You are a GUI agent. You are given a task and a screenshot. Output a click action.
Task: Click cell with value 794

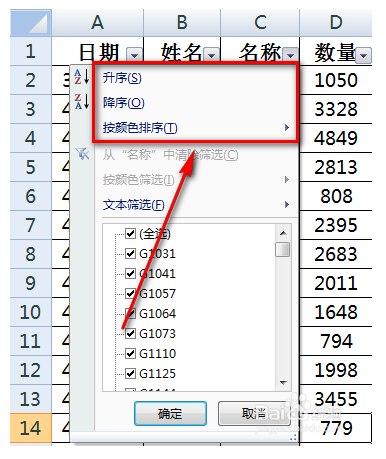[x=336, y=341]
